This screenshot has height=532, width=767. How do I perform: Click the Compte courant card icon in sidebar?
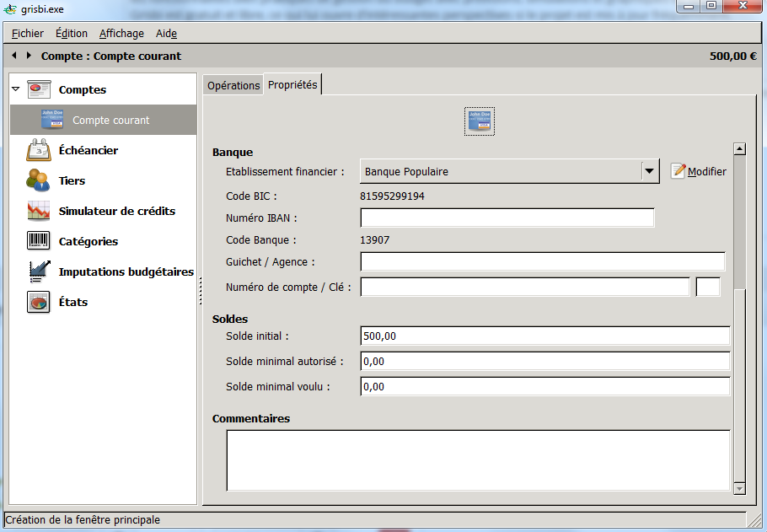[52, 120]
